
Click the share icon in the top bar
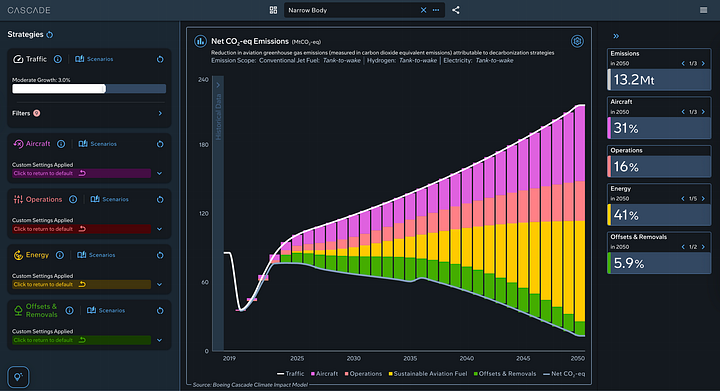point(456,10)
